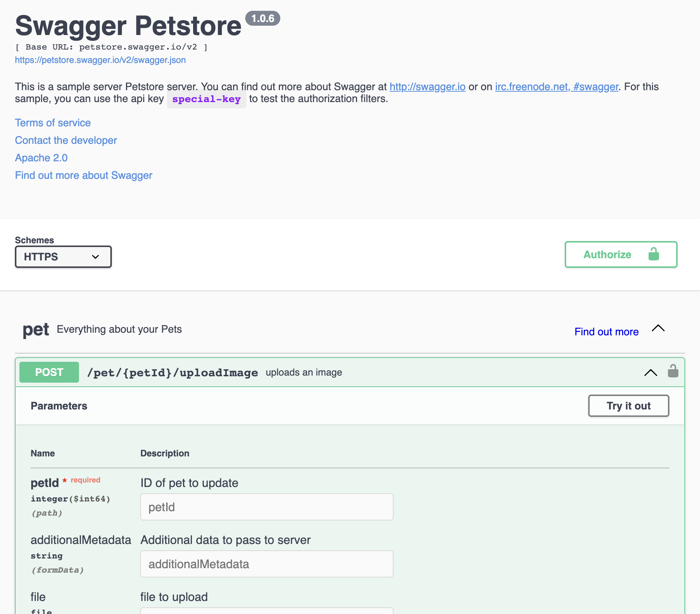The height and width of the screenshot is (614, 700).
Task: Click the '(formData)' label under additionalMetadata
Action: [x=57, y=570]
